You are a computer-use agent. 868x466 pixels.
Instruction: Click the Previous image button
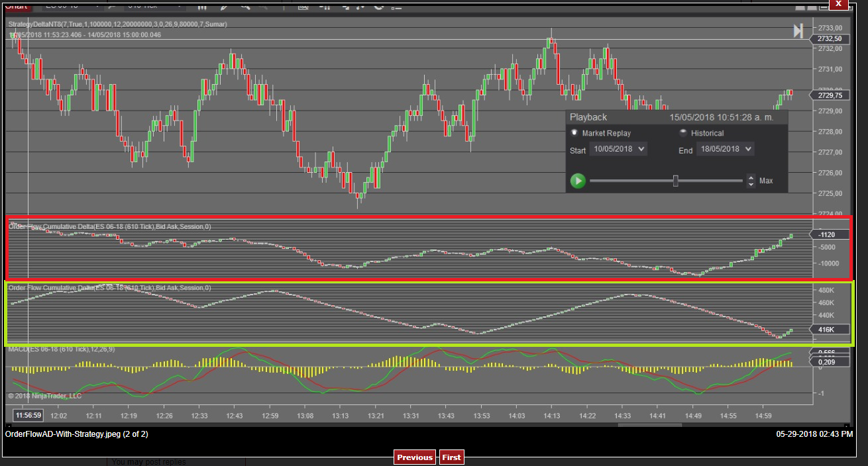coord(415,457)
